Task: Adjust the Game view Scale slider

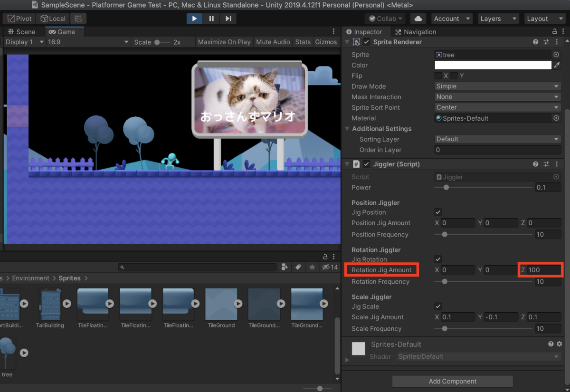Action: 162,42
